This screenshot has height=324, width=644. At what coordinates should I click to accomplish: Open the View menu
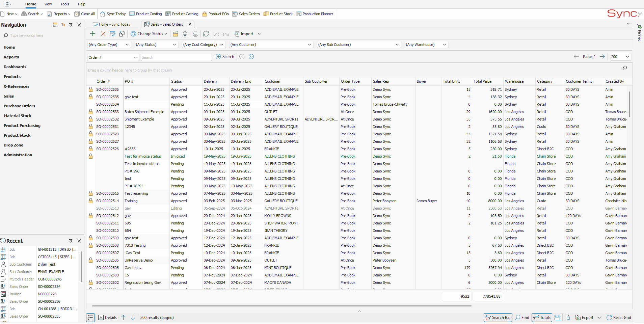click(48, 4)
